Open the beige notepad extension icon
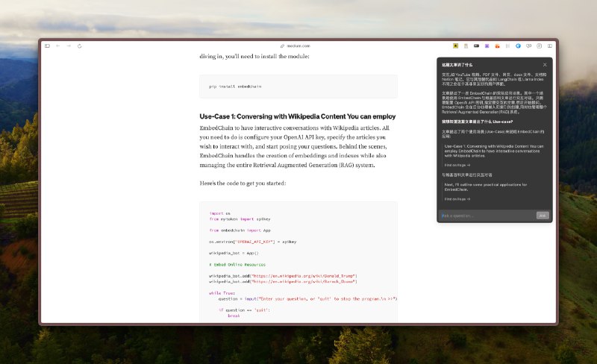The height and width of the screenshot is (364, 597). (466, 46)
